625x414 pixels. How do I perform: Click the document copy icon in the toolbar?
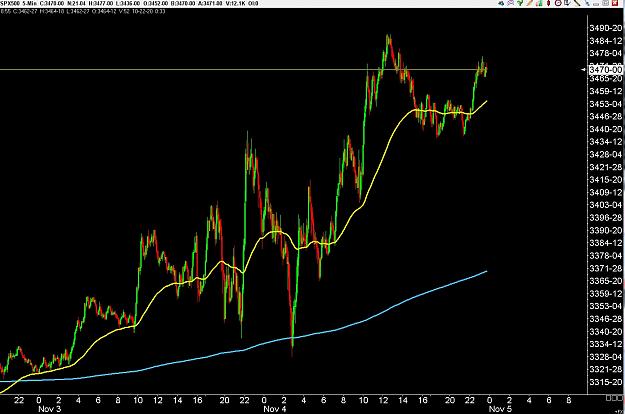click(x=568, y=3)
